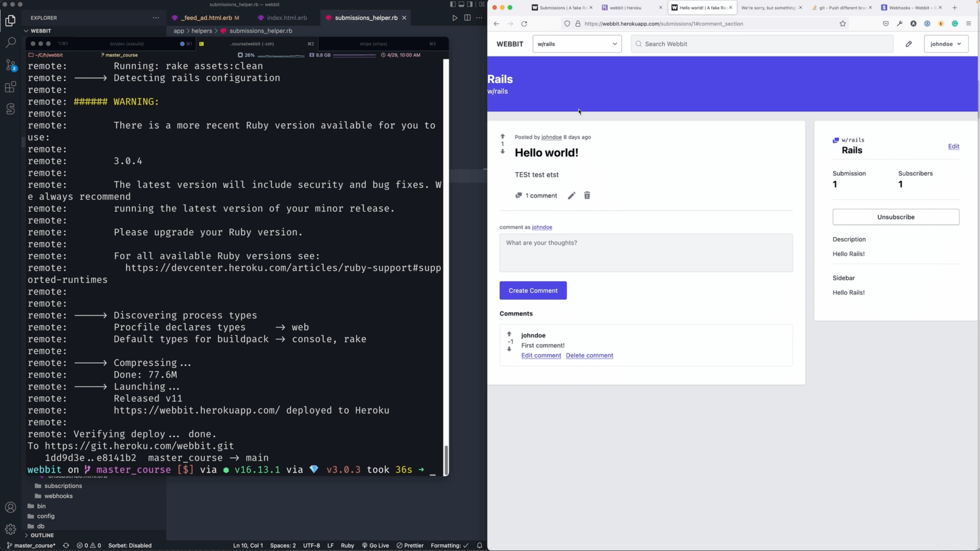Upvote the Hello world! submission
Image resolution: width=980 pixels, height=551 pixels.
pyautogui.click(x=503, y=136)
